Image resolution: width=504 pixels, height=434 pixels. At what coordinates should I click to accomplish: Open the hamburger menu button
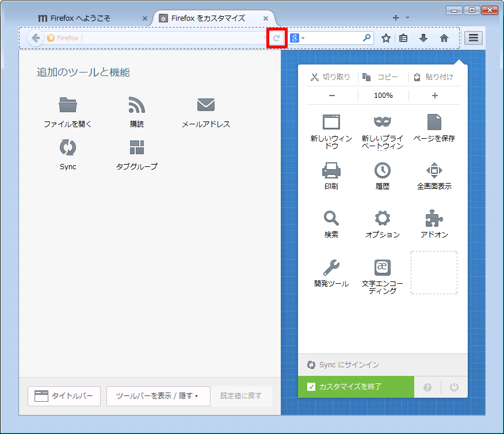(x=473, y=38)
